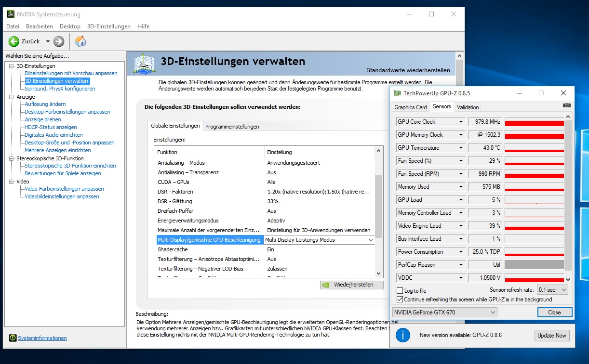Select the GPU-Z Sensors tab
The height and width of the screenshot is (364, 589).
(442, 106)
